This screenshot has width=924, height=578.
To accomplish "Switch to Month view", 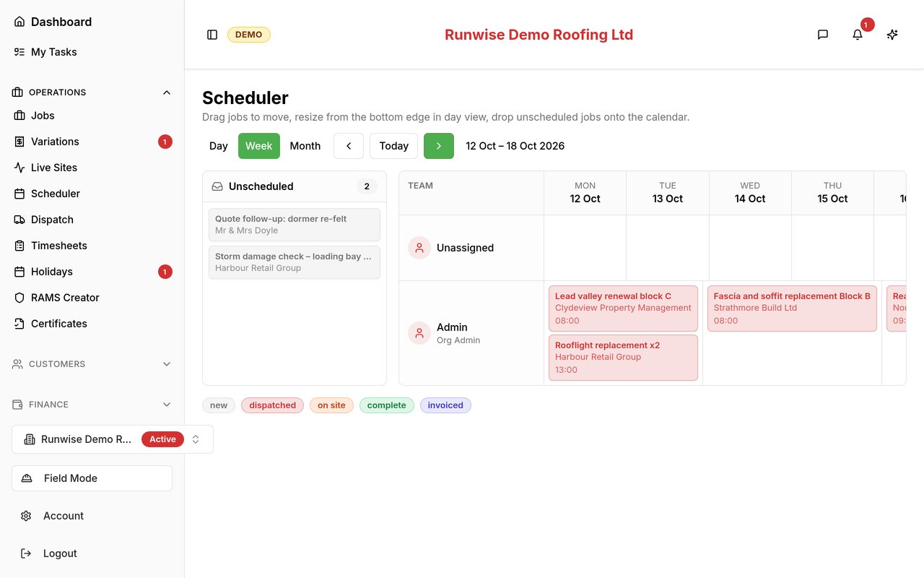I will (x=305, y=146).
